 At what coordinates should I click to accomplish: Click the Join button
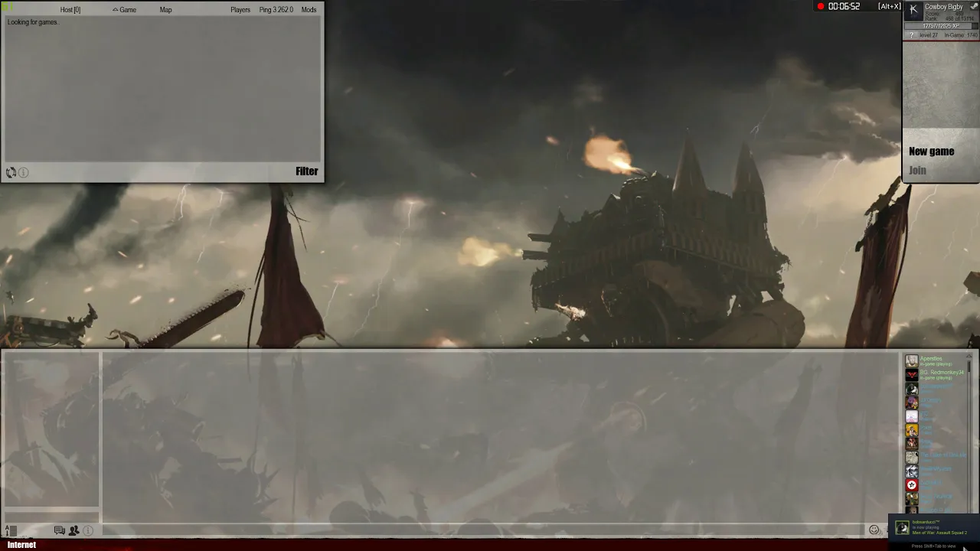(917, 171)
